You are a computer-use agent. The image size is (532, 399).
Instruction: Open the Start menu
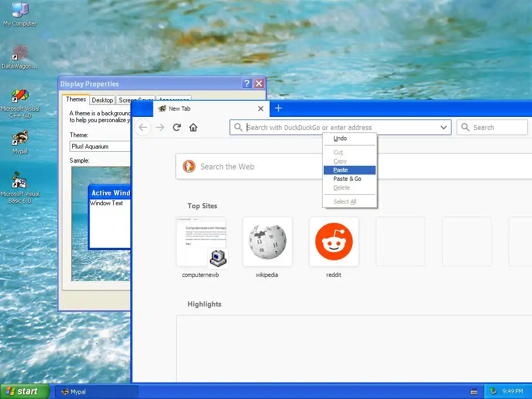tap(24, 391)
